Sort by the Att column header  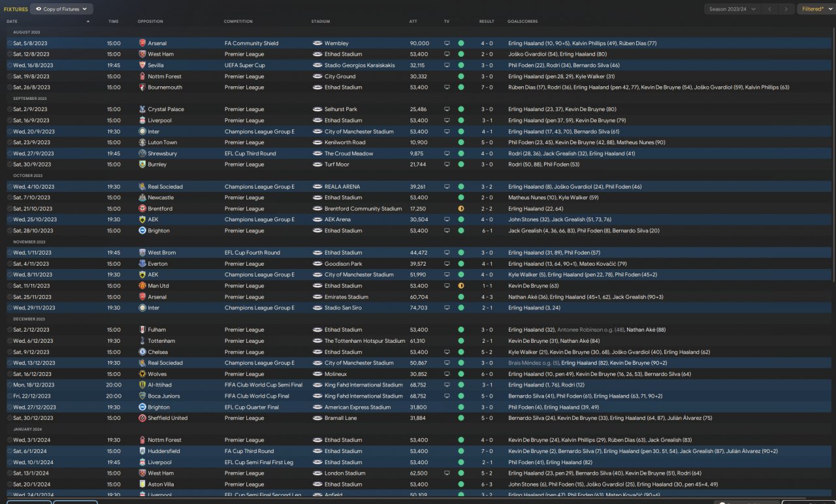413,22
